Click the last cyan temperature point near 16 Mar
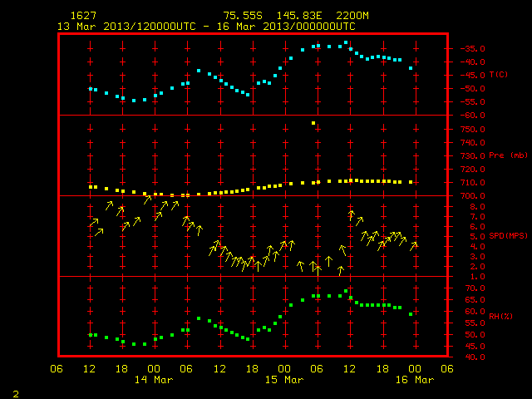This screenshot has width=532, height=399. [411, 68]
